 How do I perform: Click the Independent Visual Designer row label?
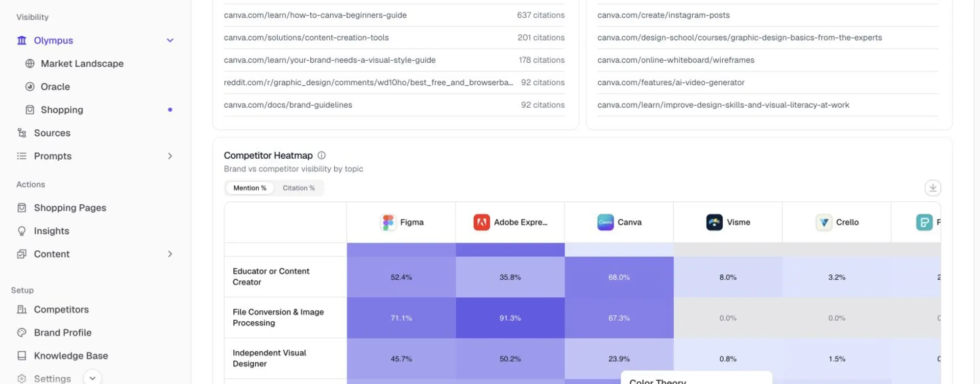point(269,359)
